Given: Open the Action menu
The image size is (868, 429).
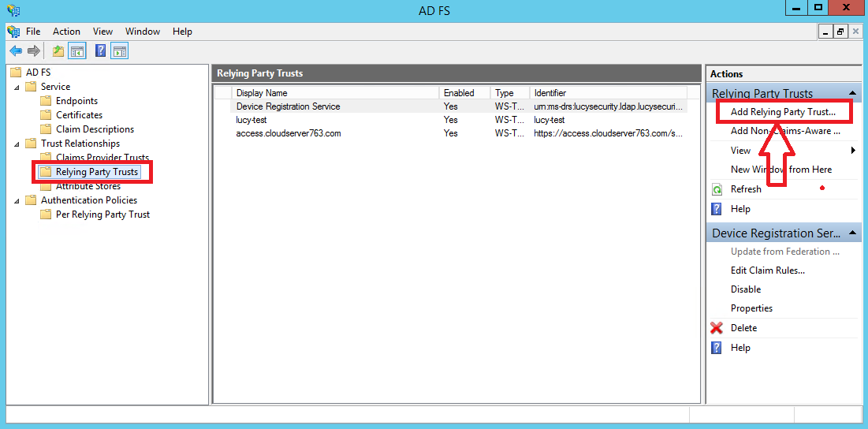Looking at the screenshot, I should tap(66, 32).
